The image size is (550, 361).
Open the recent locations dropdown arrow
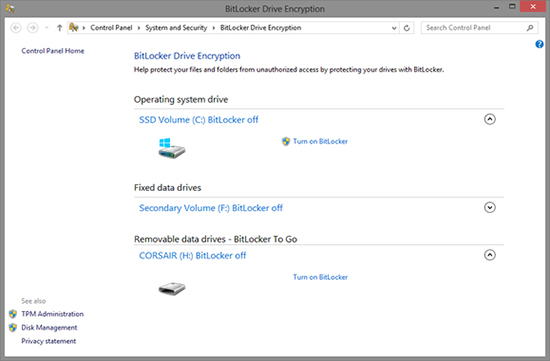click(x=46, y=28)
